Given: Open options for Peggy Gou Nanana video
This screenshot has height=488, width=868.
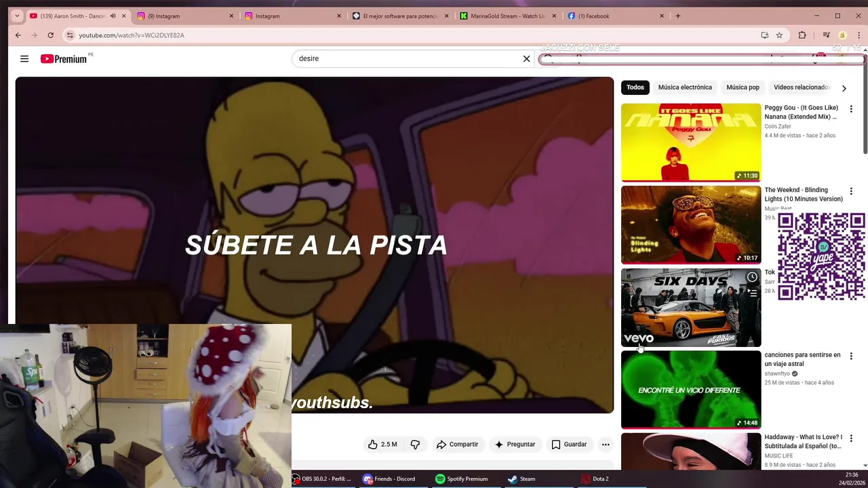Looking at the screenshot, I should (x=851, y=108).
